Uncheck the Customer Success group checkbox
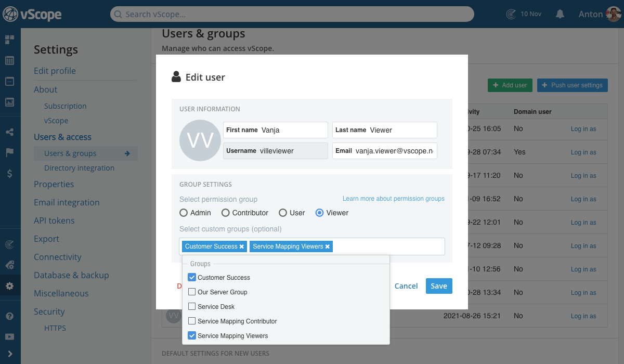This screenshot has width=624, height=364. point(191,277)
